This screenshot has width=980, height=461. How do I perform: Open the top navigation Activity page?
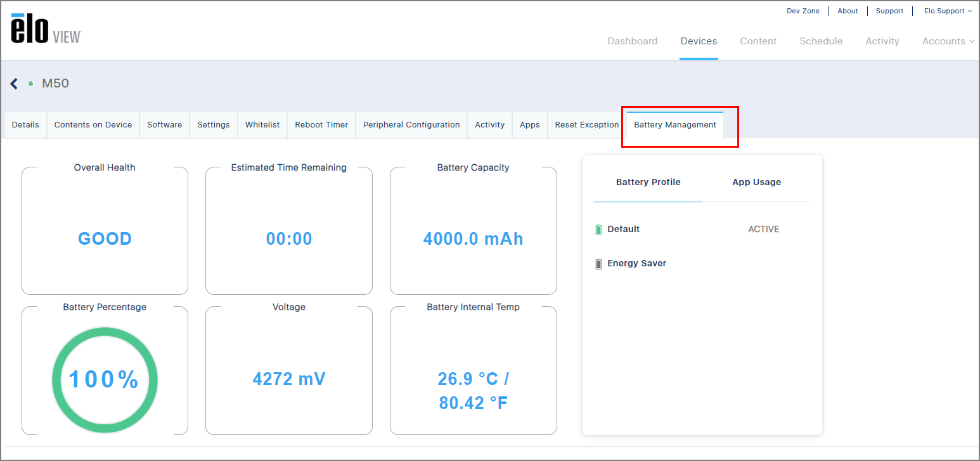tap(882, 41)
